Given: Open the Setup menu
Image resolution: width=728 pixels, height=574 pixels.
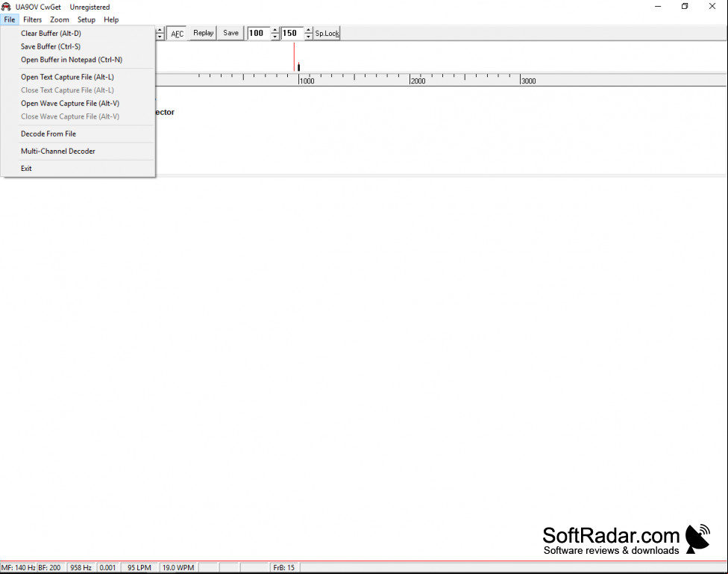Looking at the screenshot, I should 87,19.
